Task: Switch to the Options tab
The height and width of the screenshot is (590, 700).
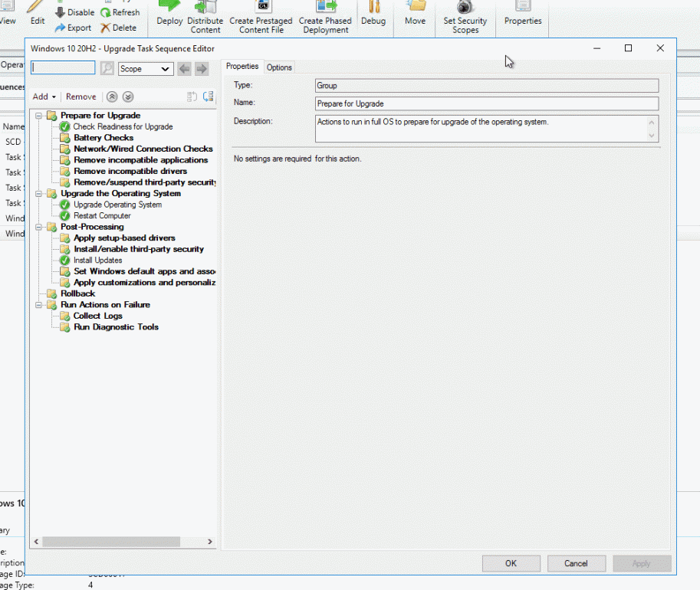Action: pos(279,67)
